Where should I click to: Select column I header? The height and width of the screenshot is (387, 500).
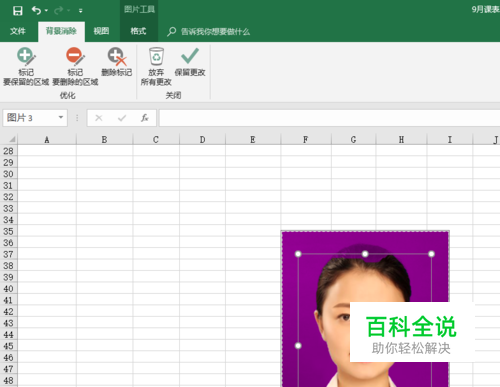click(450, 139)
